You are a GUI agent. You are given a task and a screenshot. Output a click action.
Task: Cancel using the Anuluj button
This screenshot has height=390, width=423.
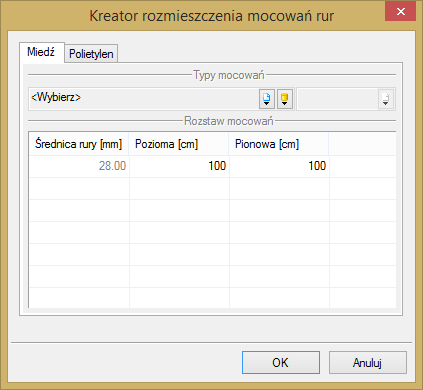(368, 362)
